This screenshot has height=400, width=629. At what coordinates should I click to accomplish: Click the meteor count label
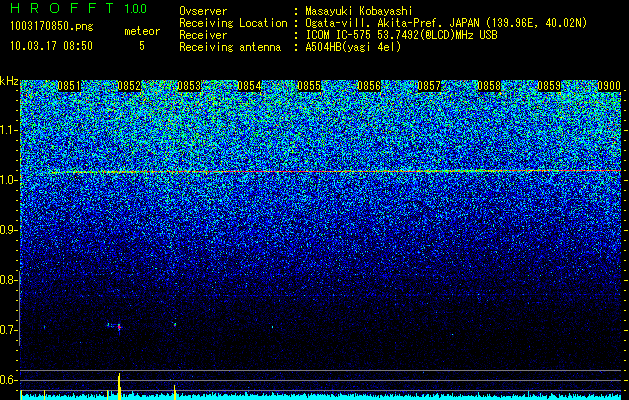click(142, 31)
